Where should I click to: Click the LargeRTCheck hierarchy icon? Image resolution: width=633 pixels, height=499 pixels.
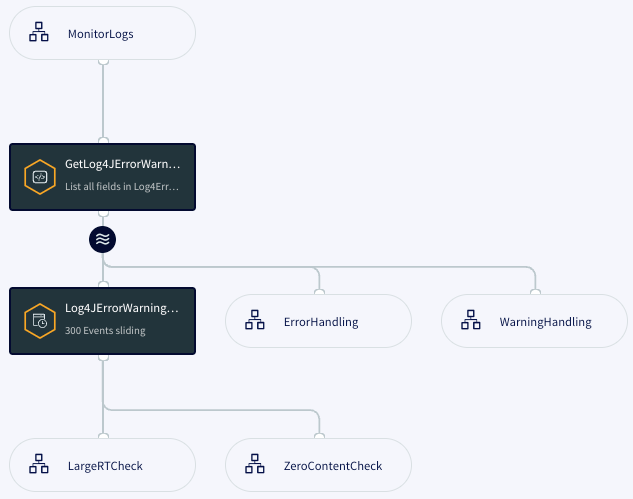pyautogui.click(x=39, y=465)
